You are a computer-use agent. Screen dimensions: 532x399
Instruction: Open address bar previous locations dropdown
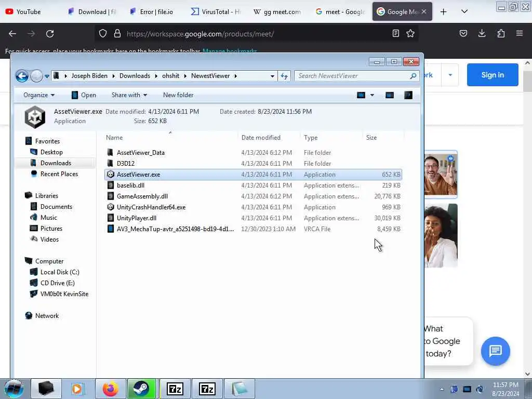coord(272,76)
